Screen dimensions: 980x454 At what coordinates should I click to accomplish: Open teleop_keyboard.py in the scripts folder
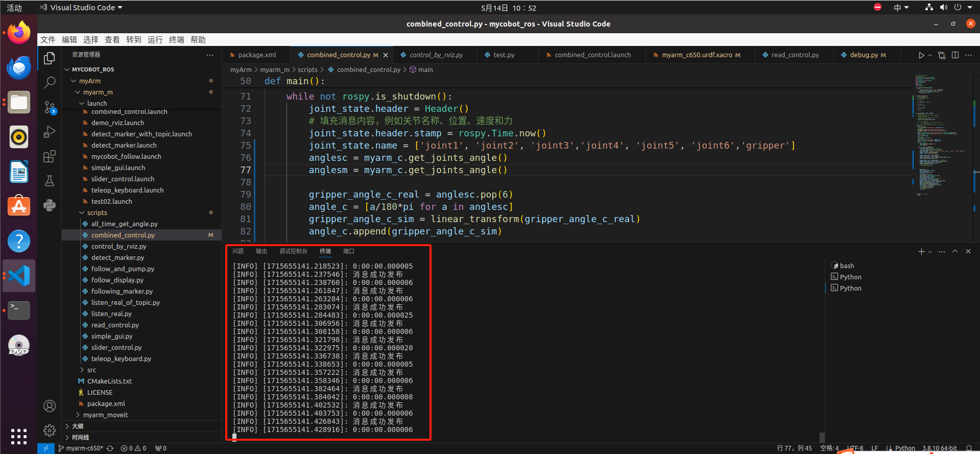tap(121, 359)
